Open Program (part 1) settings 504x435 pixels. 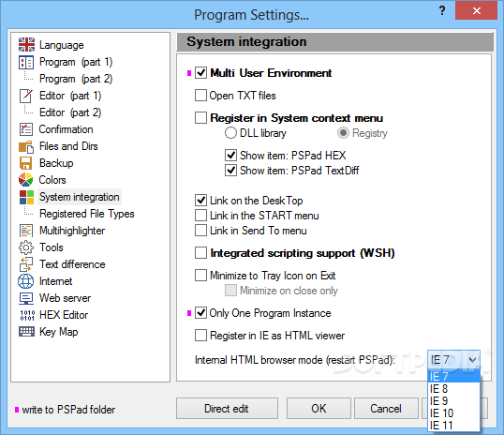click(76, 62)
